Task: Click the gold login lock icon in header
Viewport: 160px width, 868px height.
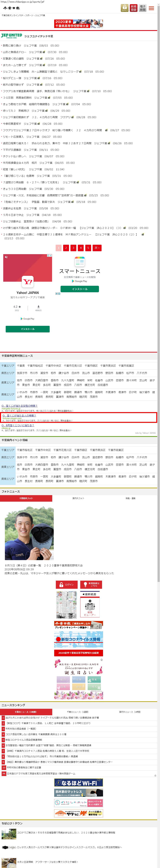Action: coord(124,8)
